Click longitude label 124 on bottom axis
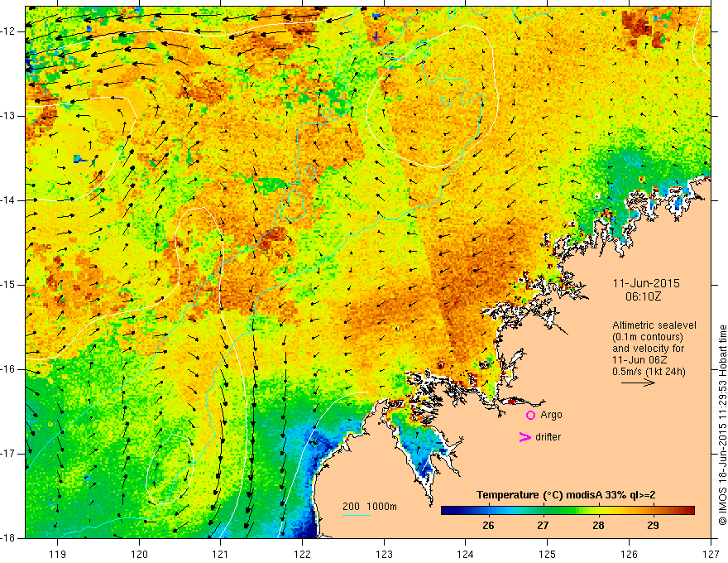The width and height of the screenshot is (728, 563). point(466,554)
